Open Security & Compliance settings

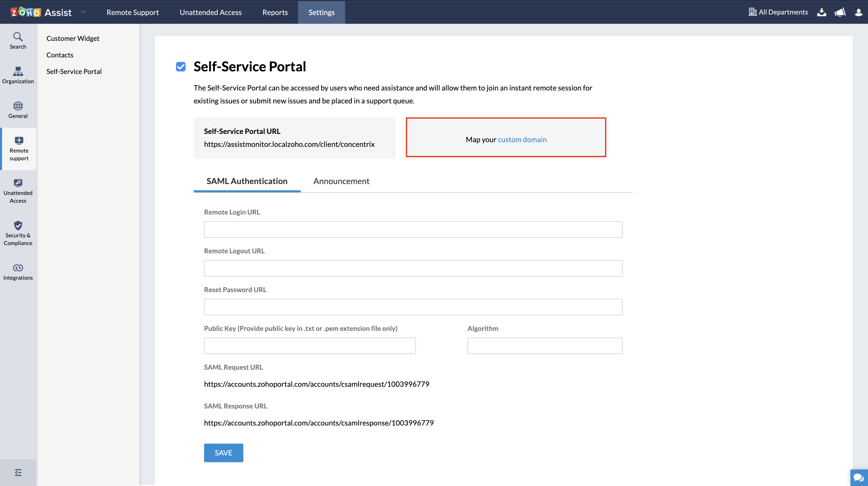pyautogui.click(x=18, y=233)
